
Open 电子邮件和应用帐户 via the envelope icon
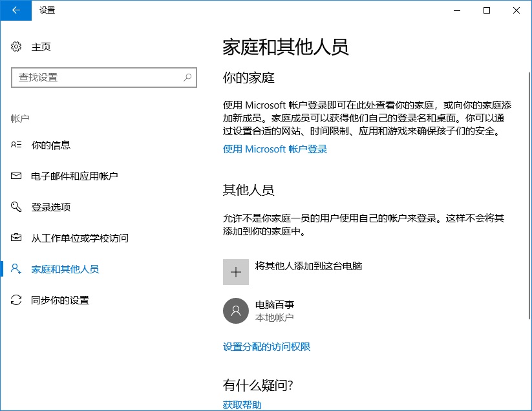click(16, 175)
